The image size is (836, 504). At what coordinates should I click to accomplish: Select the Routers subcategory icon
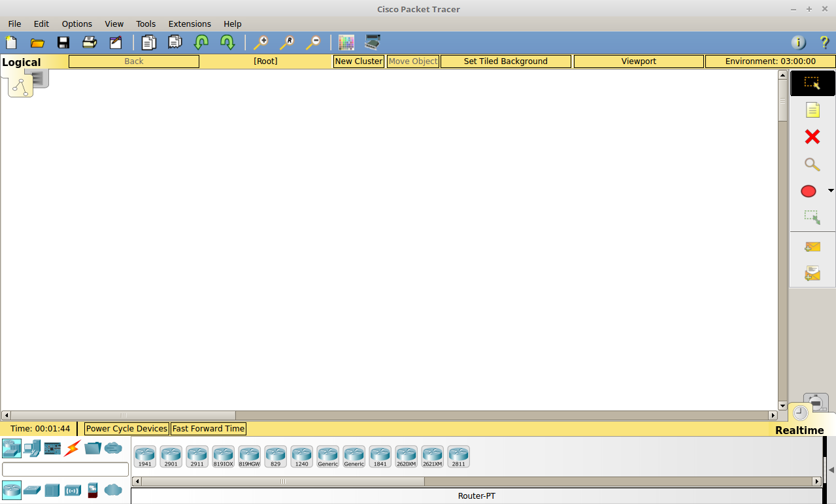tap(12, 490)
